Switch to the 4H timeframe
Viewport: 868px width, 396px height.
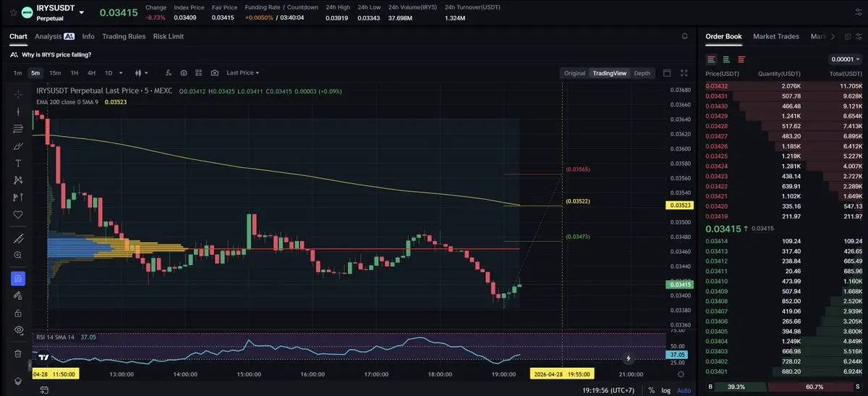click(91, 73)
